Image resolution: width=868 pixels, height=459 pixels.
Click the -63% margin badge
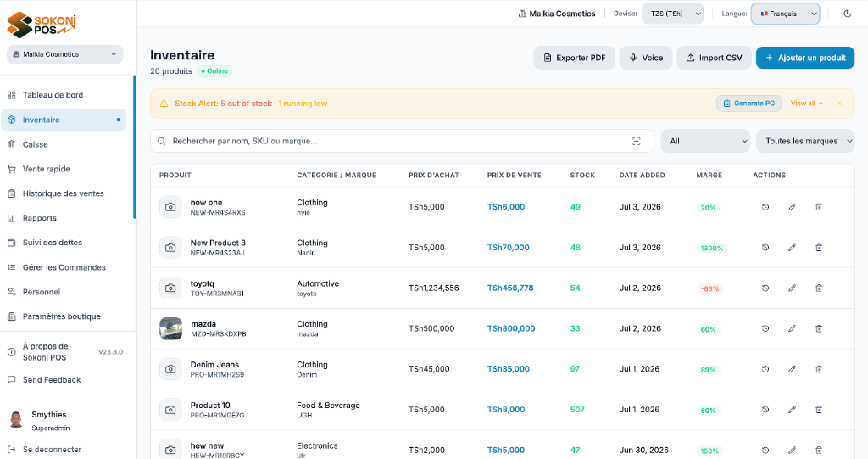coord(709,288)
